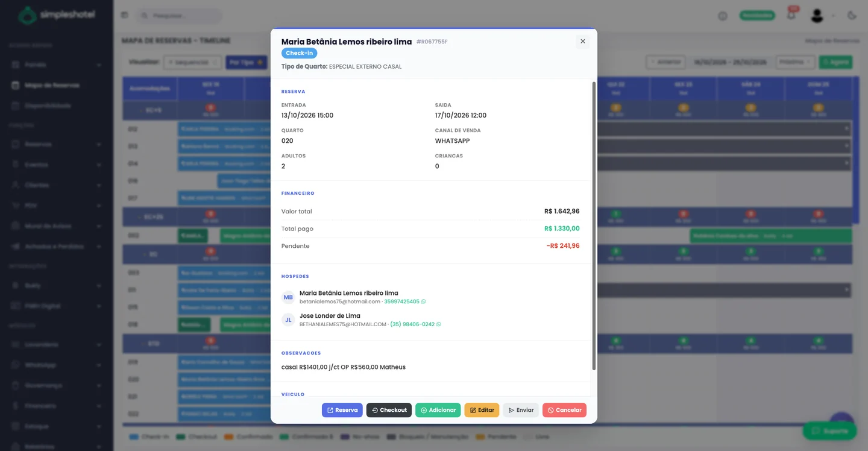
Task: Click the Check-in status badge
Action: coord(299,53)
